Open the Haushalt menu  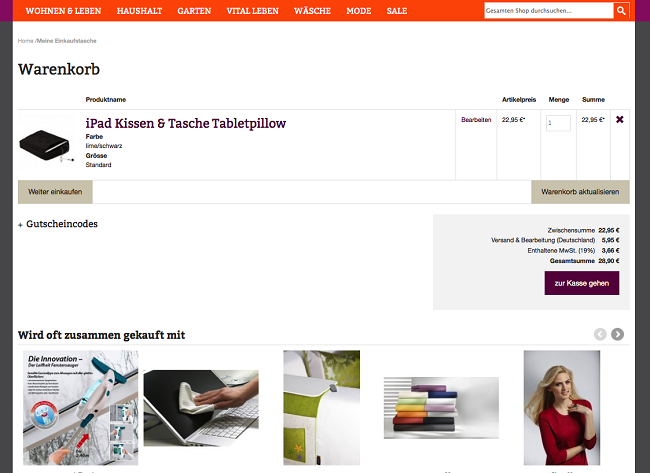pyautogui.click(x=139, y=11)
